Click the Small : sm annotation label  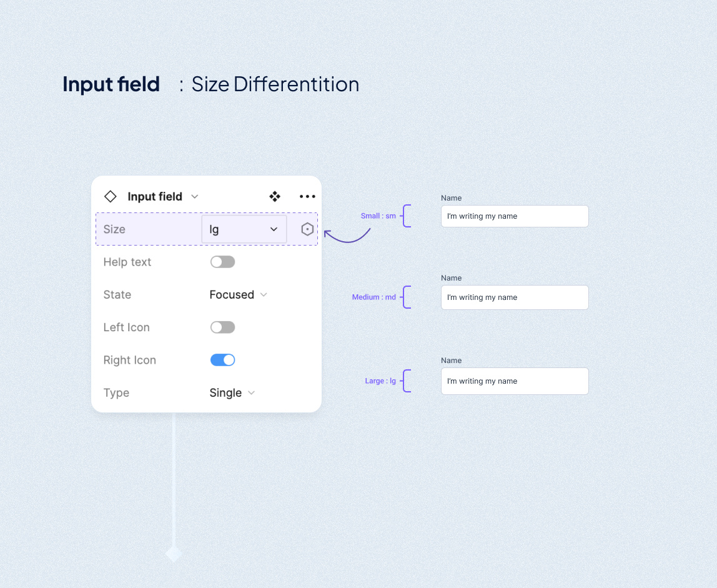point(378,215)
